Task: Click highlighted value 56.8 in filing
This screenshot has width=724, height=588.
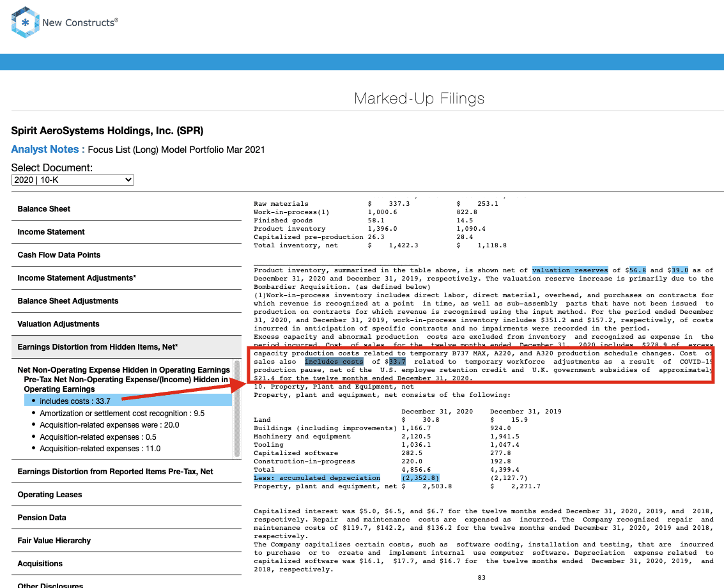Action: 638,270
